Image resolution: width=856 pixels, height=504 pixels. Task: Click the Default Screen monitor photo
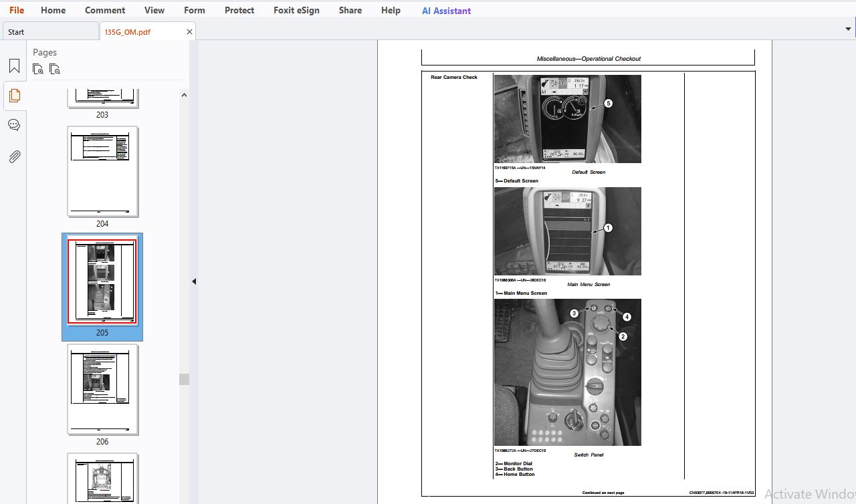click(x=567, y=119)
